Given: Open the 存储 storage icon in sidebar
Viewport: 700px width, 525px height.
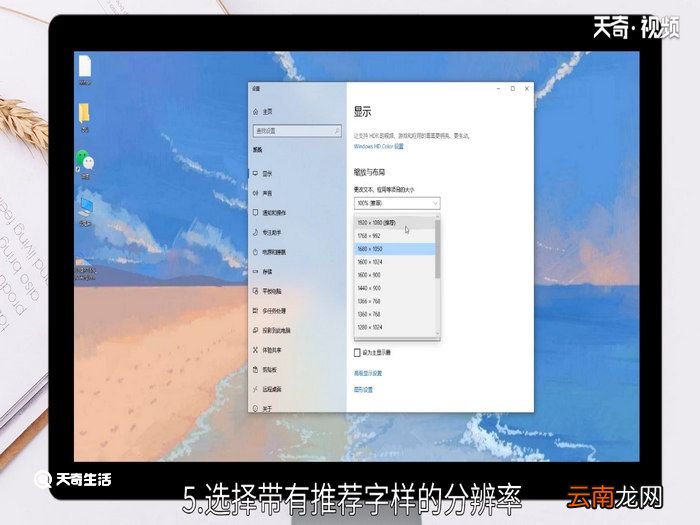Looking at the screenshot, I should click(x=255, y=271).
